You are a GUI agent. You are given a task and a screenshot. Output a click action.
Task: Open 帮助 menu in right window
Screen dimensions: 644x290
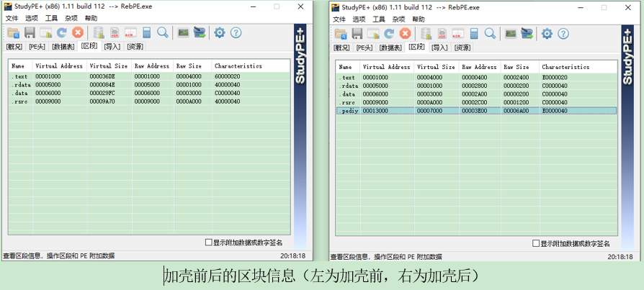[419, 19]
